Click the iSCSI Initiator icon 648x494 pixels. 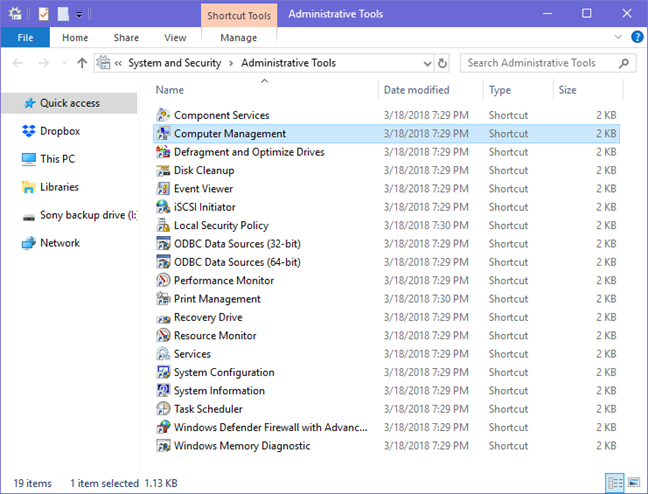tap(163, 207)
